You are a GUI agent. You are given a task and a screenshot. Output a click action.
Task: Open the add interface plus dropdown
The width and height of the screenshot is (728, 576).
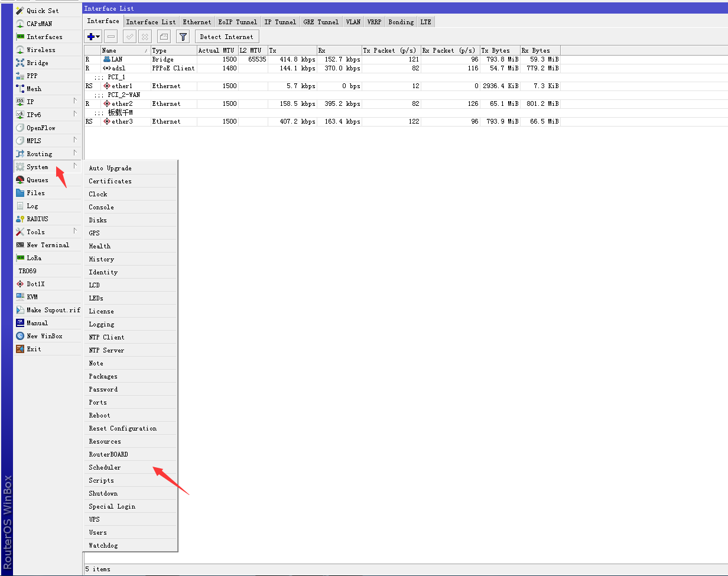[93, 37]
